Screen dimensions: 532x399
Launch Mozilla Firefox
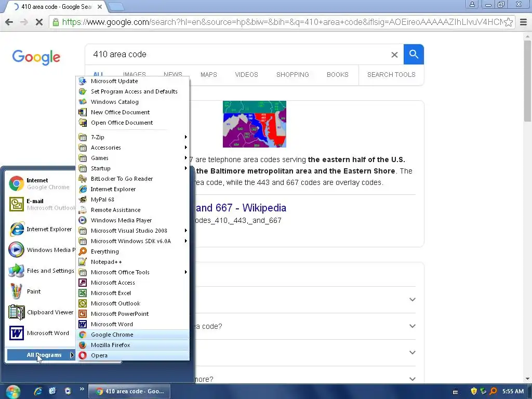132,345
